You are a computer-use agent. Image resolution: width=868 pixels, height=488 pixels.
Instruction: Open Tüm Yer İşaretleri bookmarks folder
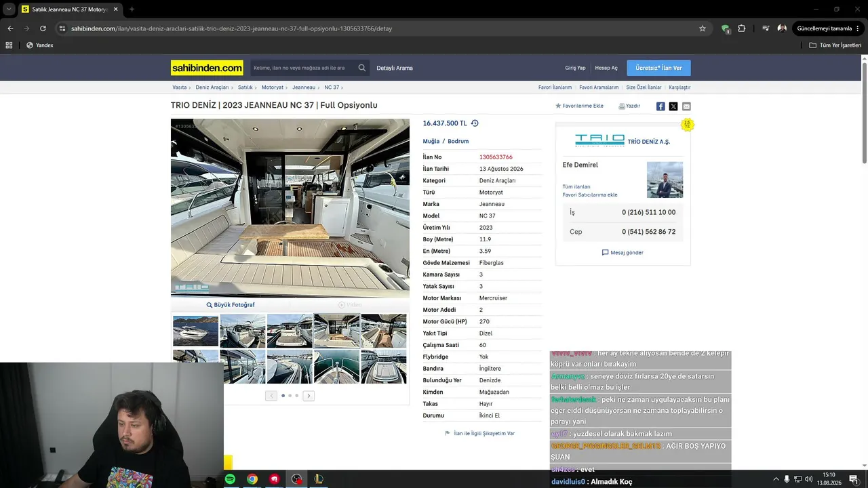point(835,45)
